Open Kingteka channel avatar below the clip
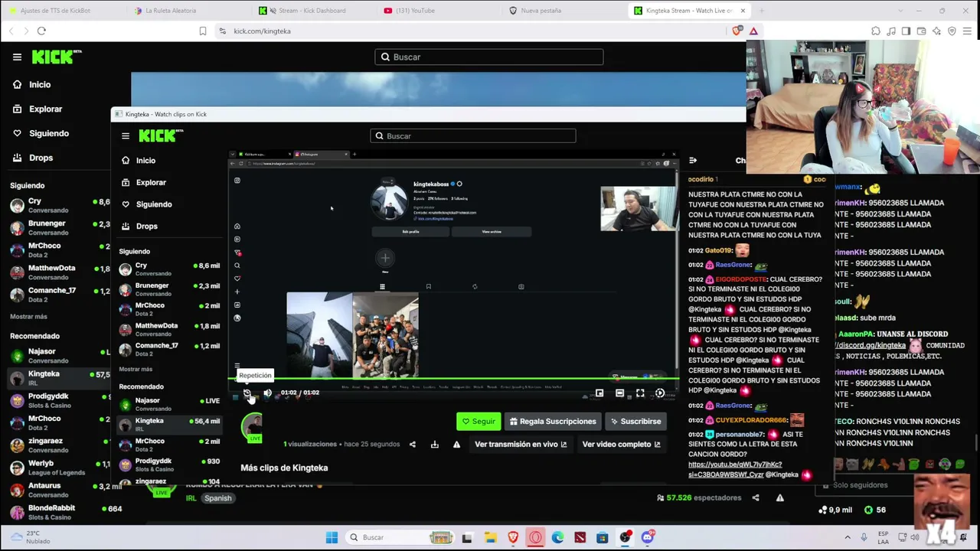This screenshot has height=551, width=980. point(253,426)
